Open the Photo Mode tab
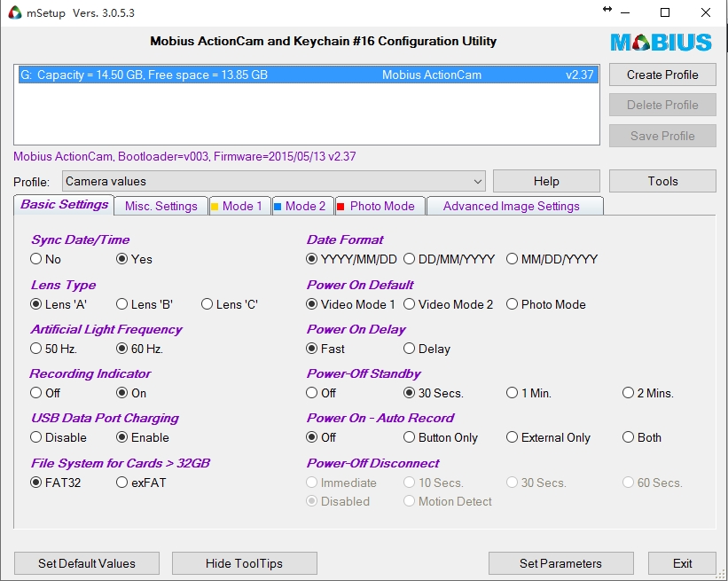728x581 pixels. coord(380,206)
